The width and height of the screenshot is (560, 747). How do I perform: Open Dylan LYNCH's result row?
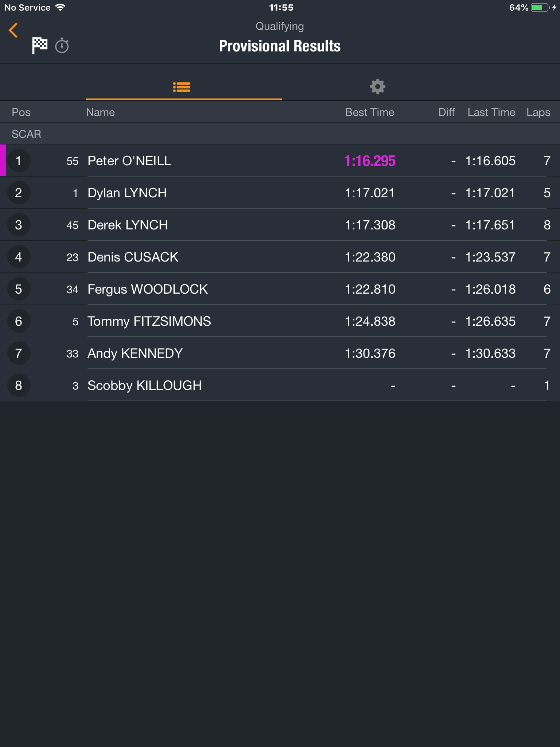[x=280, y=193]
